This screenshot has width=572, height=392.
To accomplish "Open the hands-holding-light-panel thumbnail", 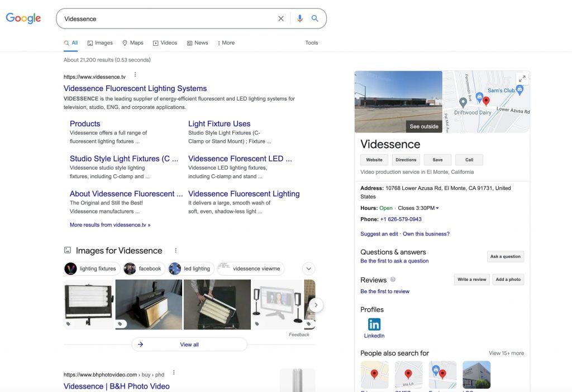I will coord(217,304).
